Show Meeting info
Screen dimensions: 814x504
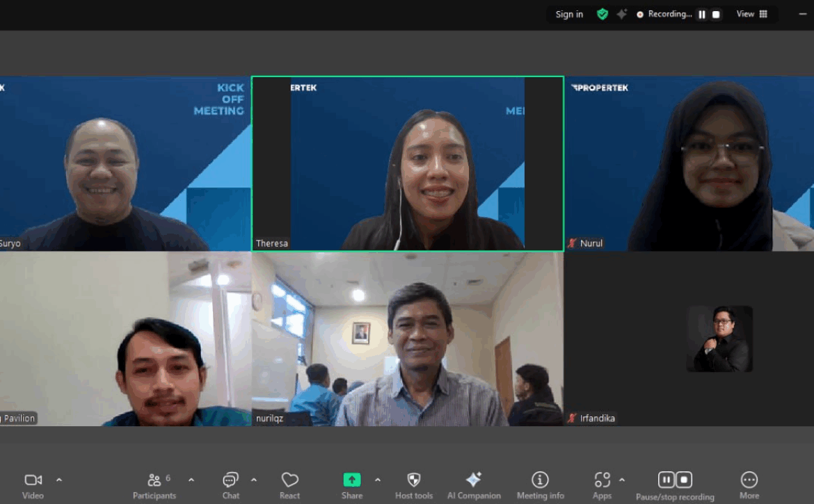tap(540, 480)
